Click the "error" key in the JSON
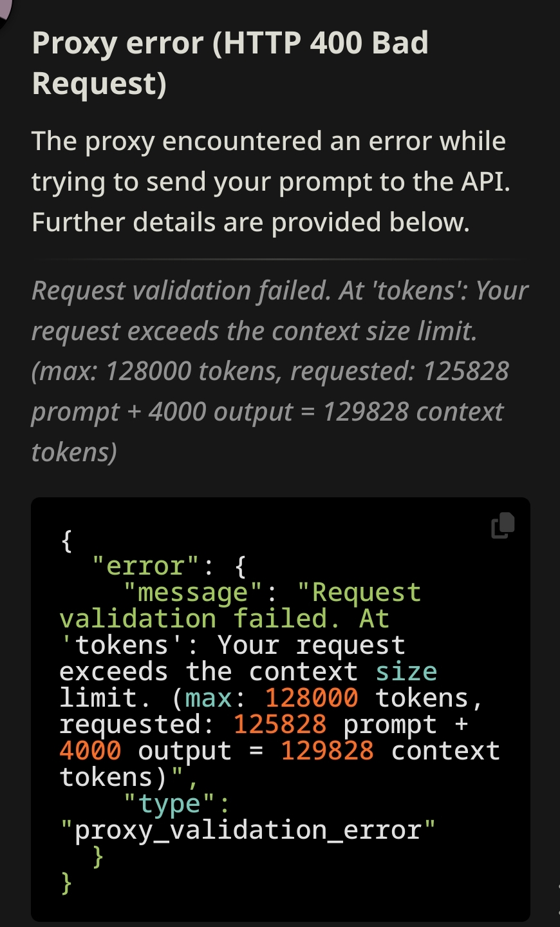The width and height of the screenshot is (560, 927). [x=146, y=566]
